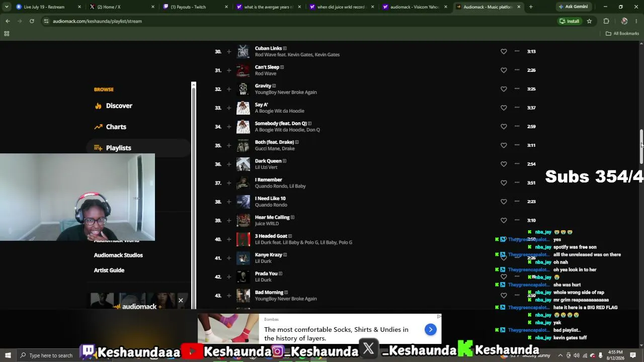Click plus icon beside Hear Me Calling
The width and height of the screenshot is (644, 362).
[x=229, y=221]
